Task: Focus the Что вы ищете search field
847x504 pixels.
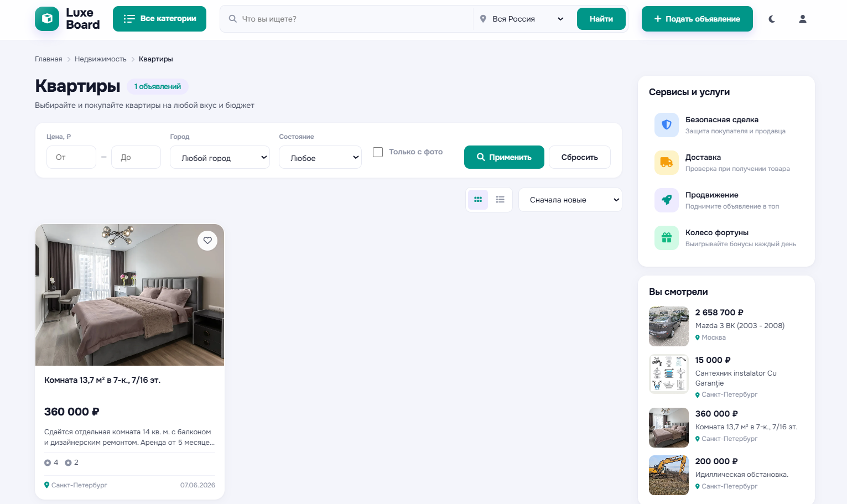Action: tap(354, 19)
